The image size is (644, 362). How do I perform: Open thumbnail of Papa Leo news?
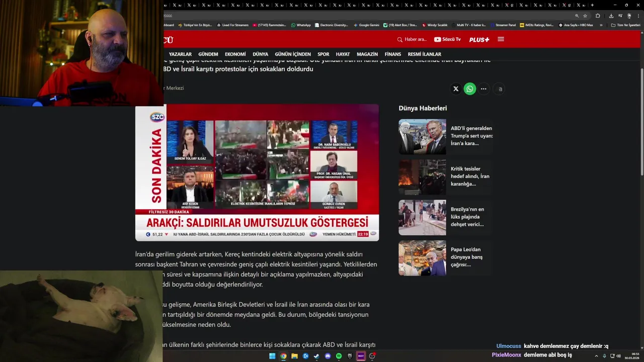(x=423, y=258)
